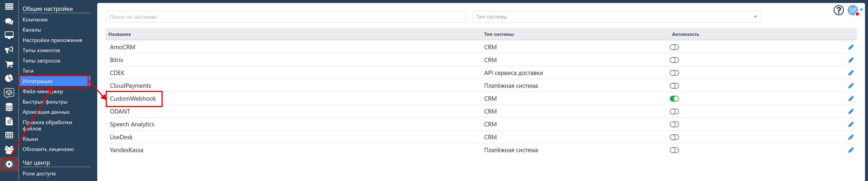Select Интеграции menu item
The width and height of the screenshot is (868, 181).
click(54, 81)
